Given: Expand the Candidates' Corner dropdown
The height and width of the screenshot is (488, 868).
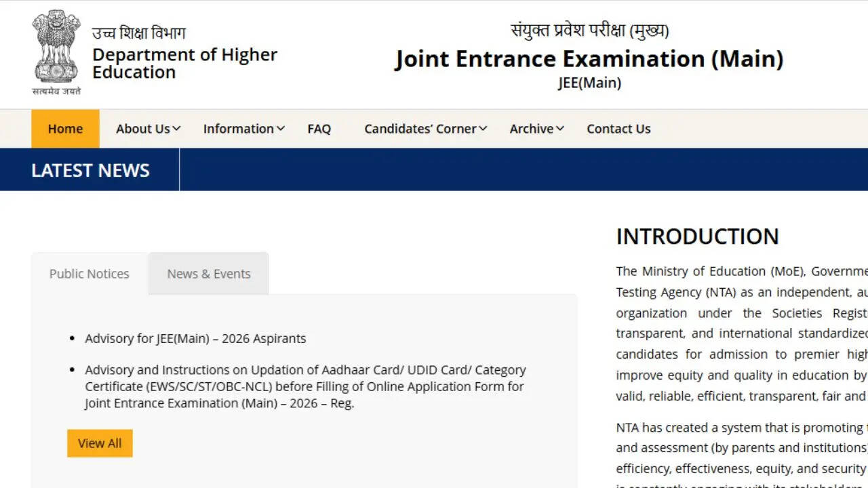Looking at the screenshot, I should (425, 129).
